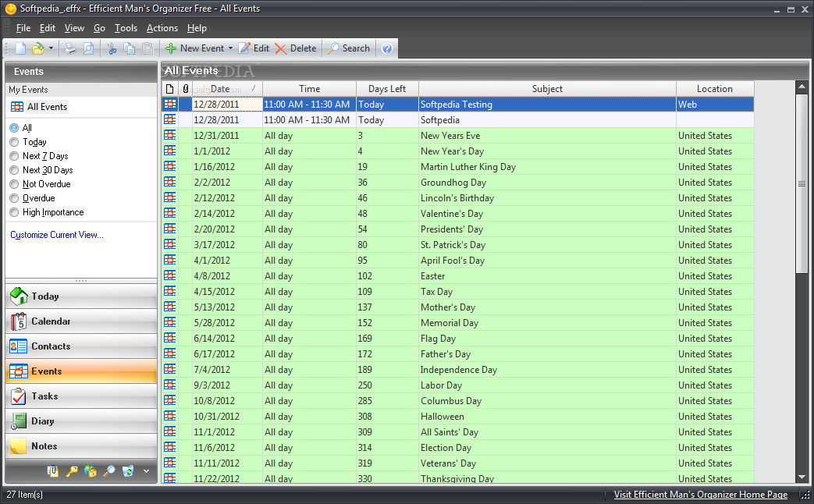Select the Groundhog Day event
This screenshot has width=814, height=504.
(x=458, y=183)
